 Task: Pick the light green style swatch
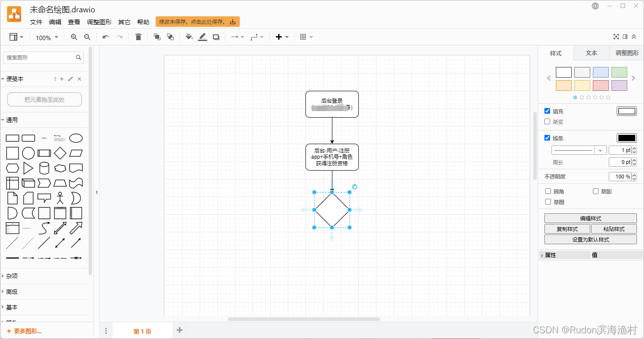pos(619,72)
